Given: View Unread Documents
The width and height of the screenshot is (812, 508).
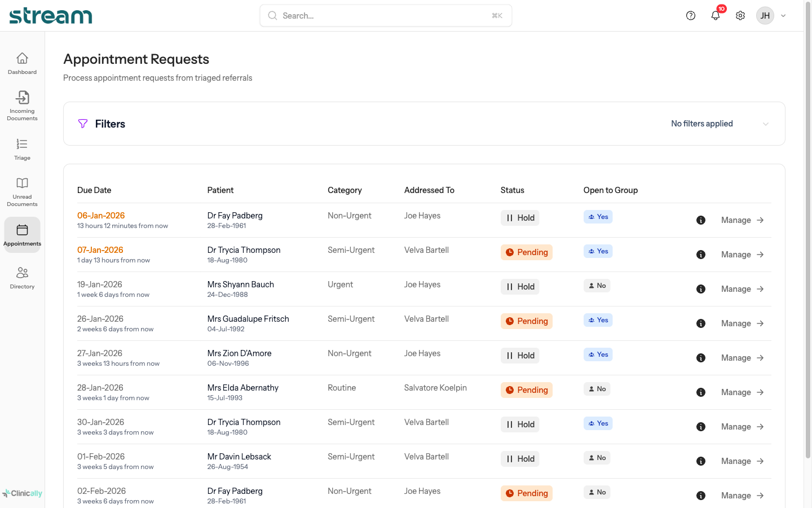Looking at the screenshot, I should [x=22, y=191].
